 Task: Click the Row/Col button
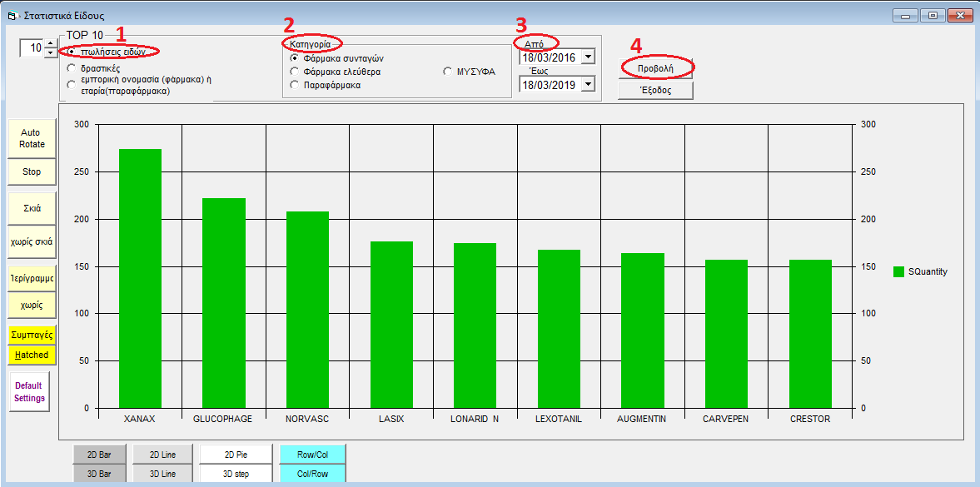click(x=312, y=455)
